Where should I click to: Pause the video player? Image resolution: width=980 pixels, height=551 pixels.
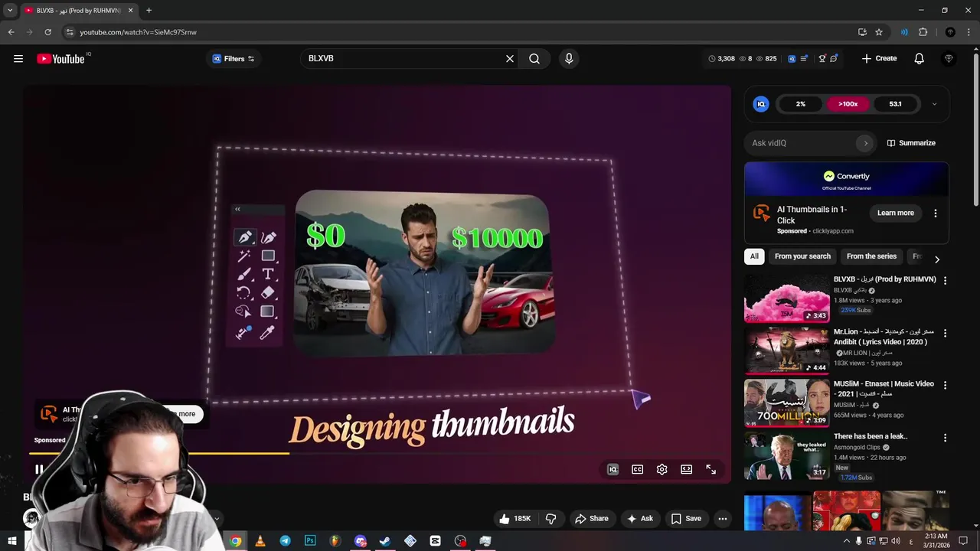(39, 470)
